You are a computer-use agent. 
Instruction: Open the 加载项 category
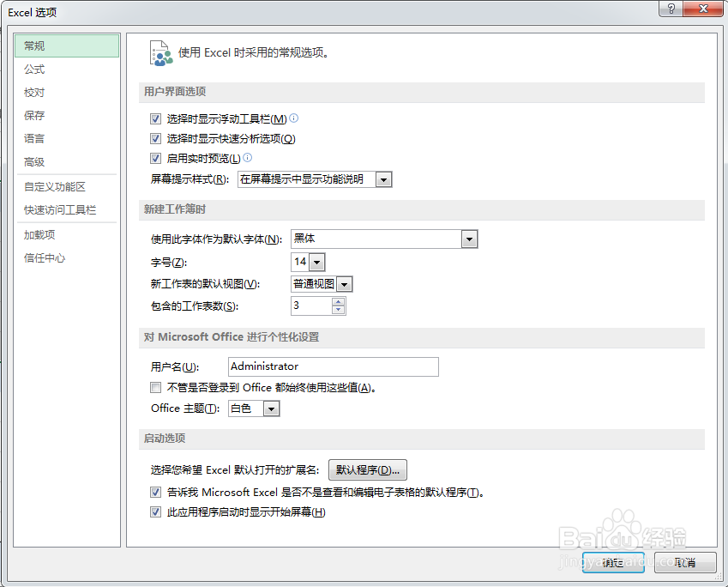pyautogui.click(x=67, y=234)
